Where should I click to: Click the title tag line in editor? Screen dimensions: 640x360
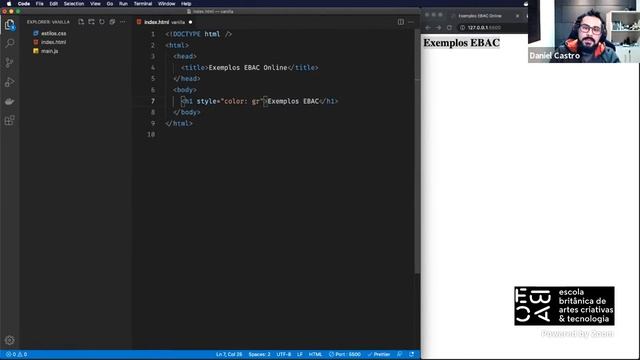point(249,68)
